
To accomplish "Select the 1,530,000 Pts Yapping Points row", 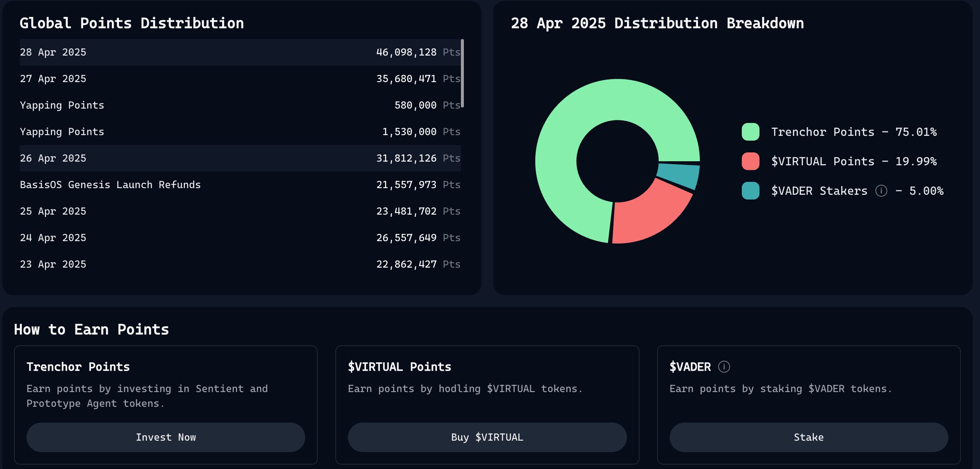I will 240,132.
